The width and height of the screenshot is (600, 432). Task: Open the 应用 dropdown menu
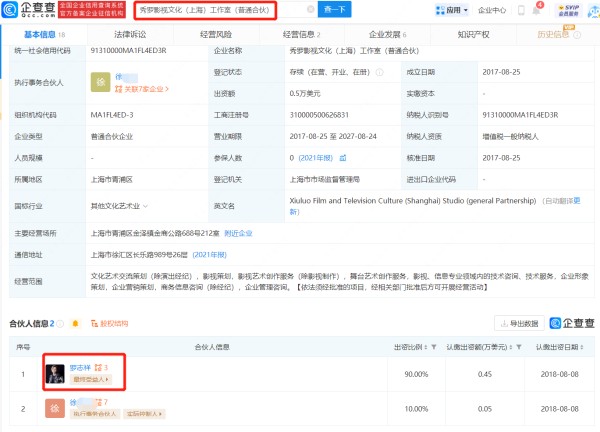452,10
